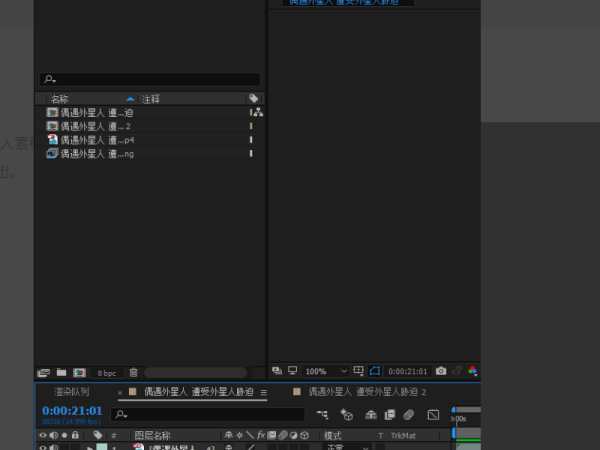Screen dimensions: 600x450
Task: Open the Graph Editor in timeline
Action: point(433,414)
